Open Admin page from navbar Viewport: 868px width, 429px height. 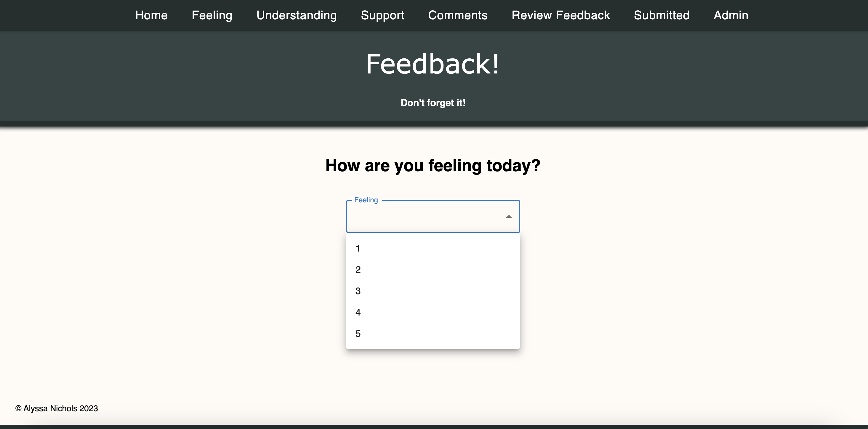click(x=731, y=15)
